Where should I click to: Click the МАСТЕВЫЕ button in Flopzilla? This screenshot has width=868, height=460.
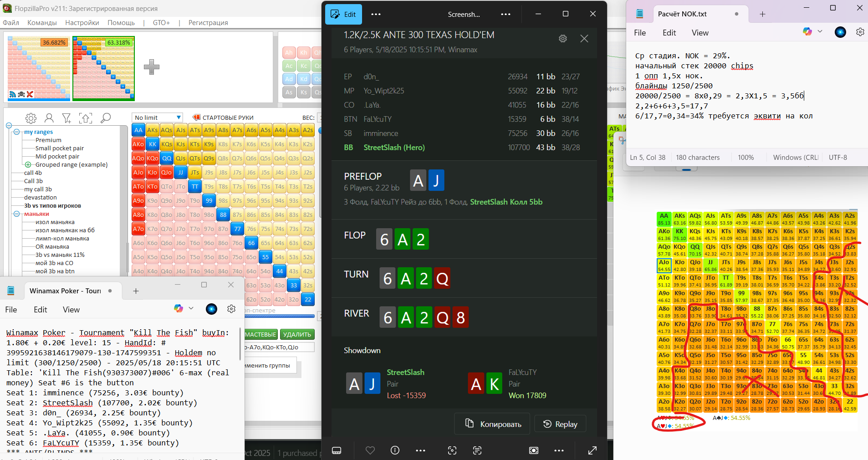click(261, 334)
